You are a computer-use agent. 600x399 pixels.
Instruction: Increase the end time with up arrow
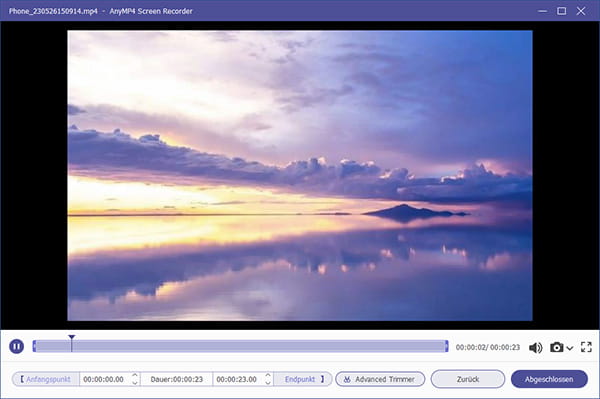268,375
